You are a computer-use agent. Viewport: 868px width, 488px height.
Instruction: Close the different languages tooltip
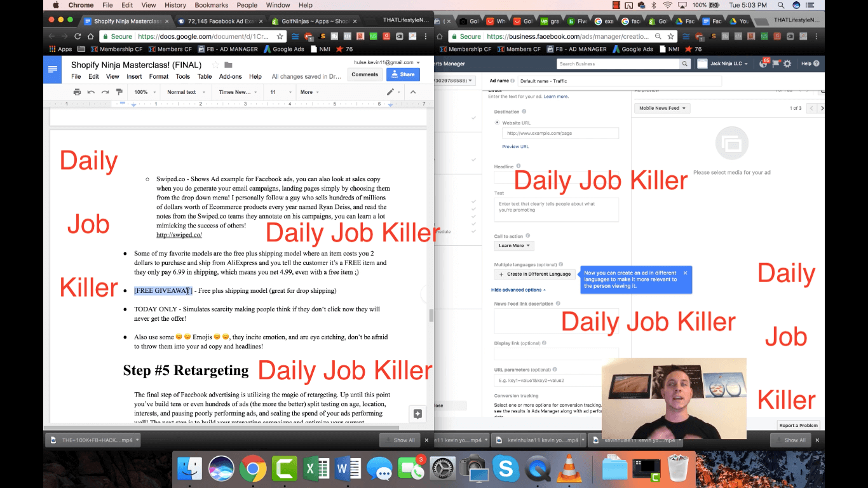pyautogui.click(x=685, y=273)
